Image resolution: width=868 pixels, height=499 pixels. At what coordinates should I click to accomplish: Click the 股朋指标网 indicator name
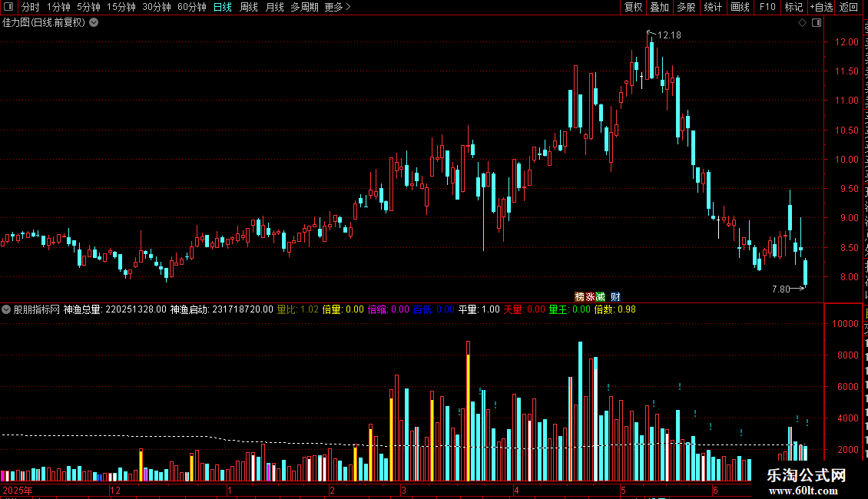[37, 310]
